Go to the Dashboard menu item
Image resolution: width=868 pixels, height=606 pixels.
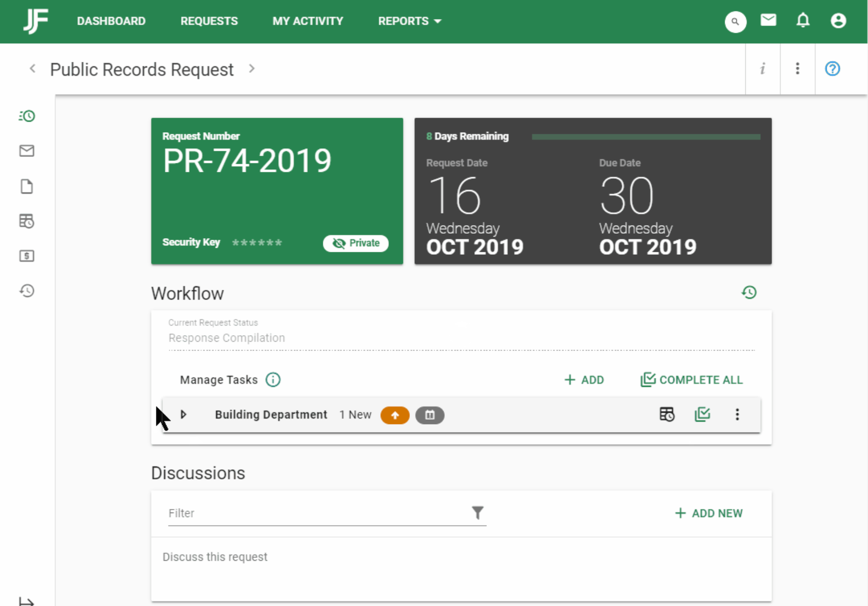tap(111, 21)
